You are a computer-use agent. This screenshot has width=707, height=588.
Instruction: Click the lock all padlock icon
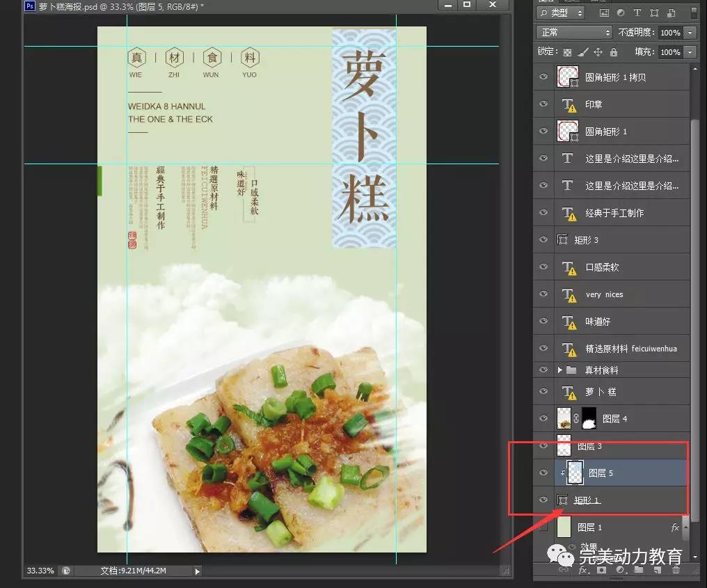pos(613,52)
